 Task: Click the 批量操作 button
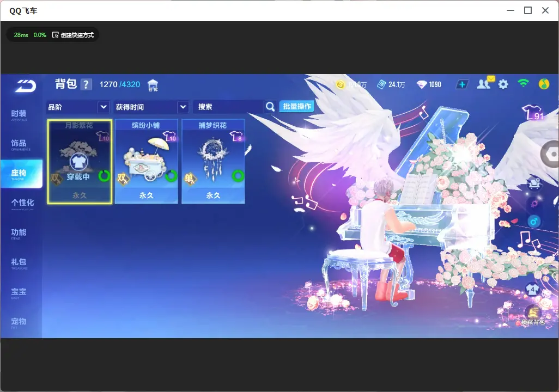click(x=296, y=106)
